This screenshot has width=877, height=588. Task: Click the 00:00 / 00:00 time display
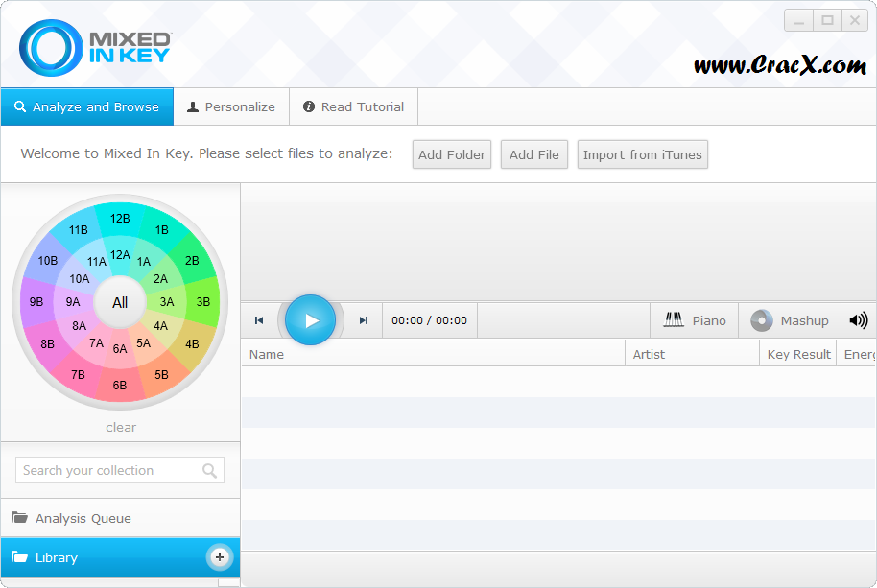point(430,320)
